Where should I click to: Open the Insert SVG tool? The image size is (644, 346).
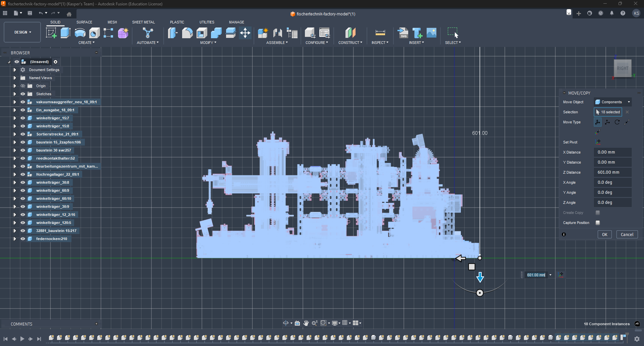coord(404,33)
